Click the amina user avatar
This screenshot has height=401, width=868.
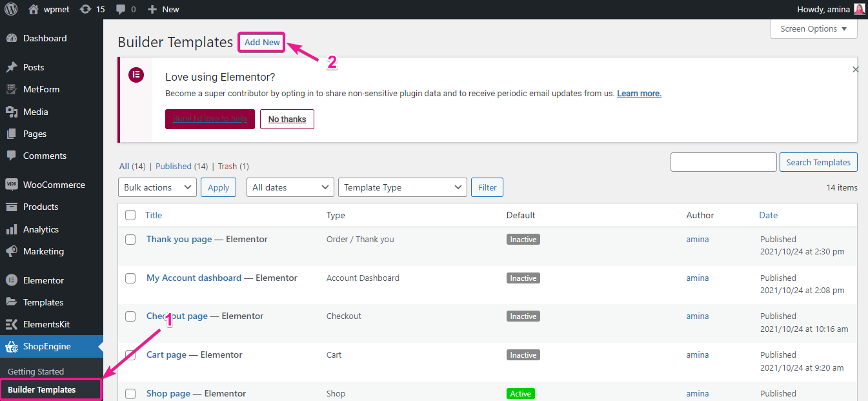click(x=859, y=9)
